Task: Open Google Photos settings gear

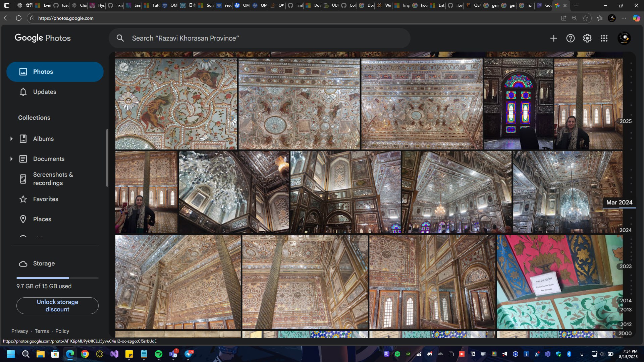Action: point(587,38)
